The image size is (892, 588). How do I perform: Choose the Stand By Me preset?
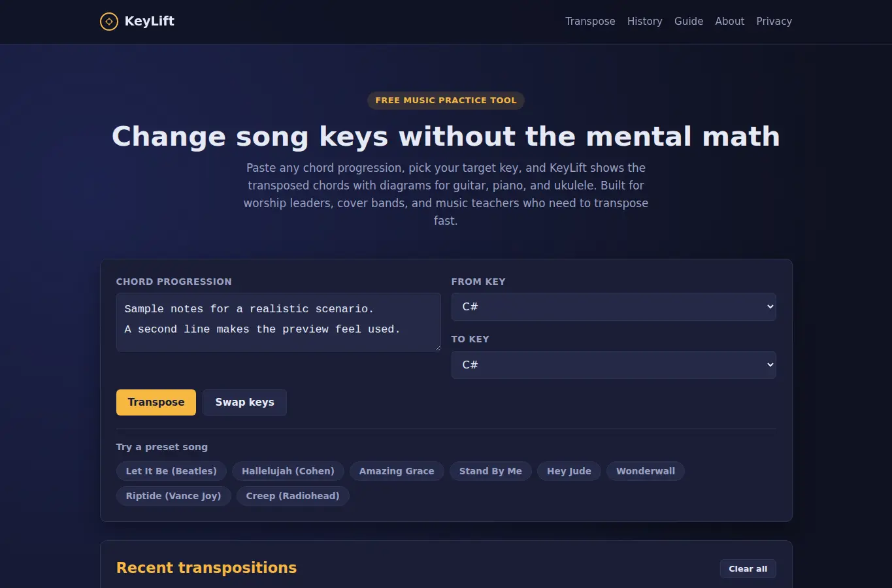point(491,471)
